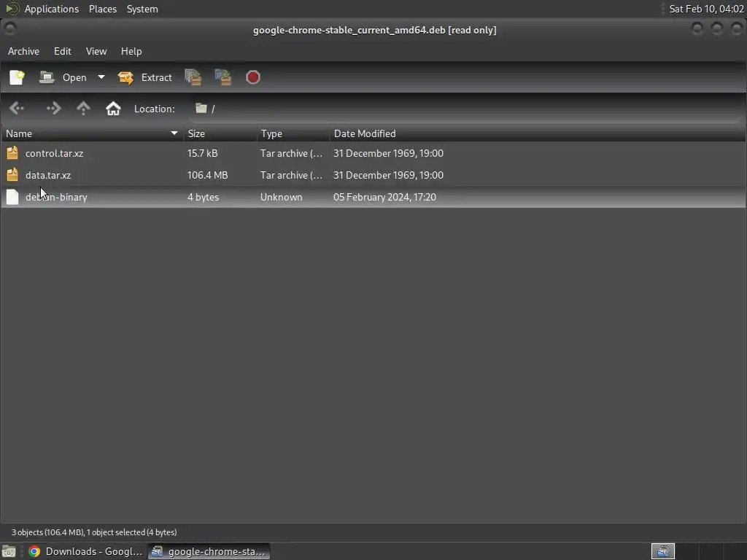Open the Help menu
This screenshot has width=747, height=560.
click(131, 51)
